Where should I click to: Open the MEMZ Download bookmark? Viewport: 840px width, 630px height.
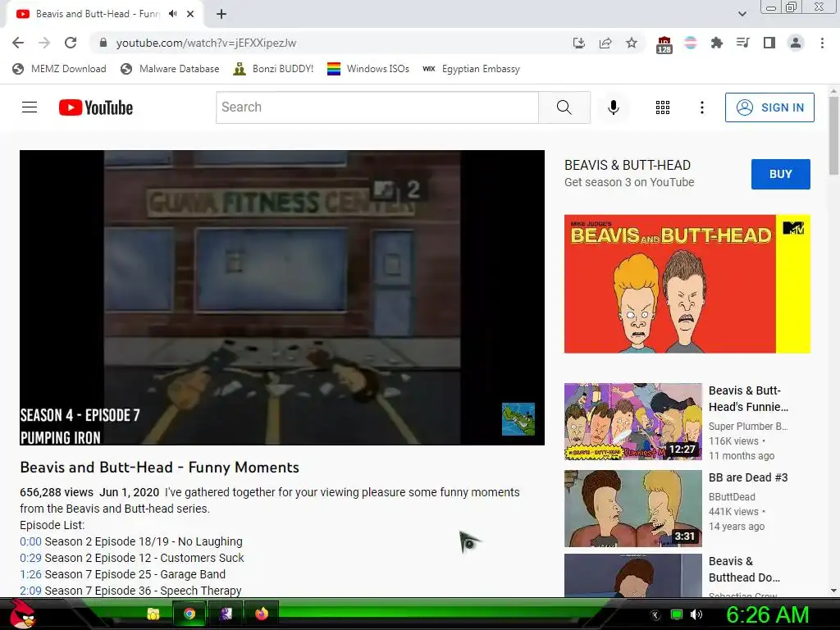pyautogui.click(x=59, y=69)
